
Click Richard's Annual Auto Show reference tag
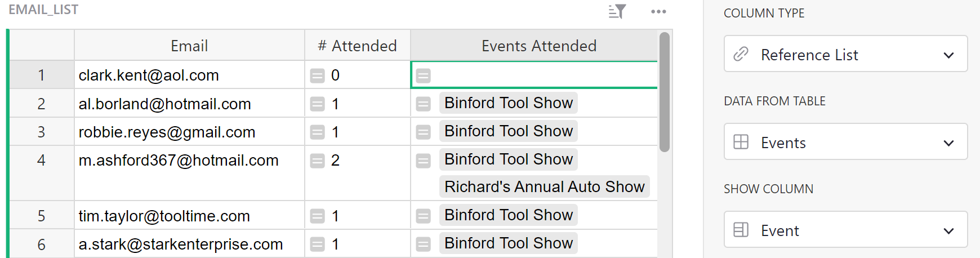(x=544, y=186)
